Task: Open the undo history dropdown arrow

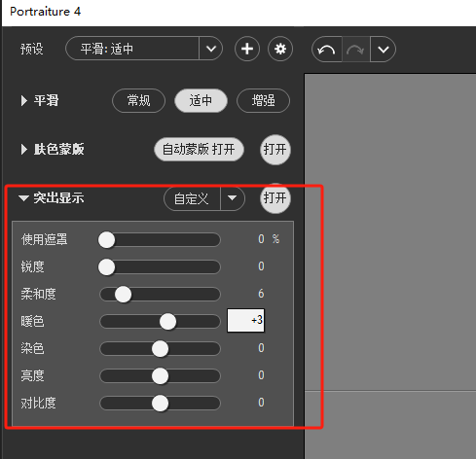Action: click(x=384, y=50)
